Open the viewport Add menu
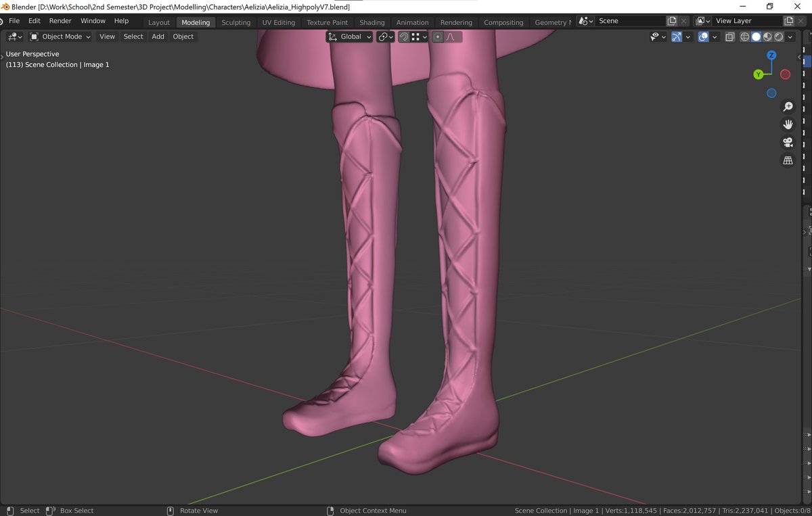The width and height of the screenshot is (812, 516). 158,37
